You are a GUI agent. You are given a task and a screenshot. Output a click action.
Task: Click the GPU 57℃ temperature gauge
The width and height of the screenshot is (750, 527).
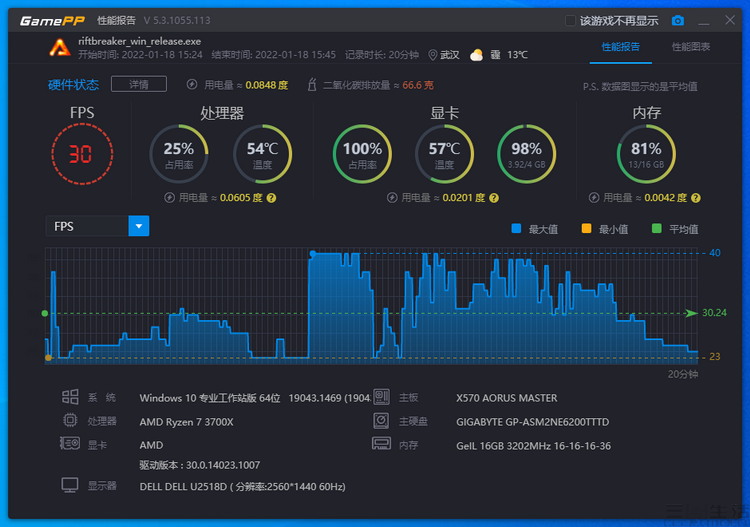pos(444,154)
